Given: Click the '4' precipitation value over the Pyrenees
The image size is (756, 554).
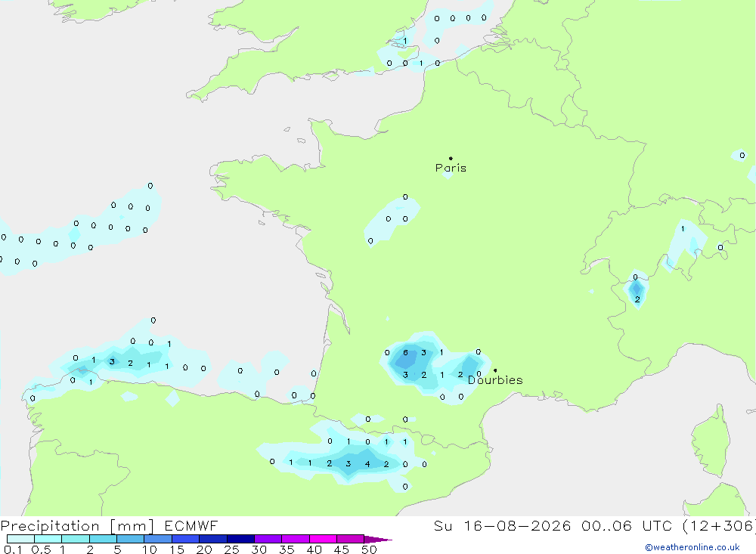Looking at the screenshot, I should pyautogui.click(x=367, y=464).
